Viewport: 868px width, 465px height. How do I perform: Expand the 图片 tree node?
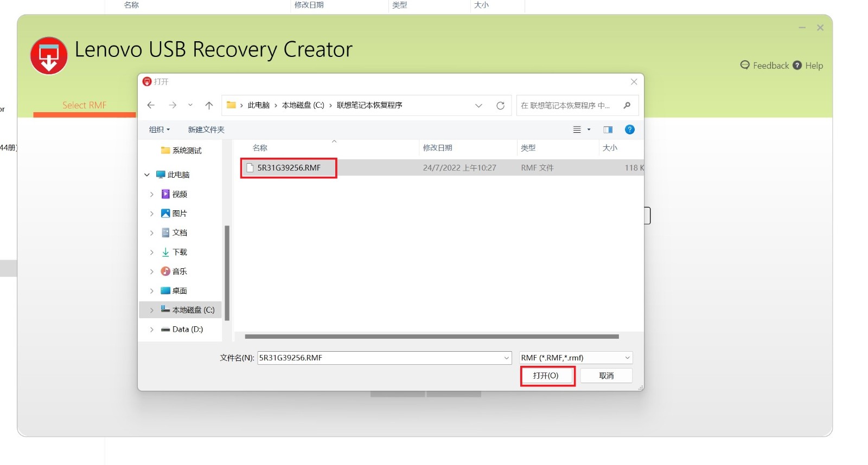(152, 214)
